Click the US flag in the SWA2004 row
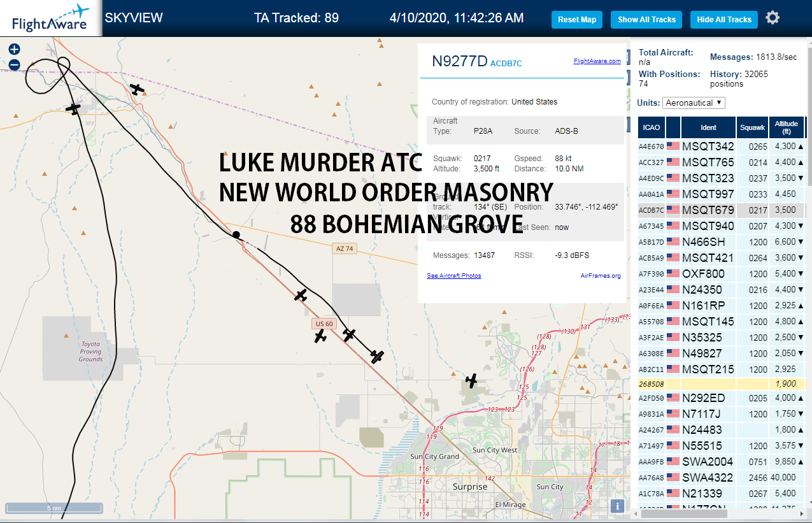Image resolution: width=812 pixels, height=523 pixels. (x=673, y=462)
